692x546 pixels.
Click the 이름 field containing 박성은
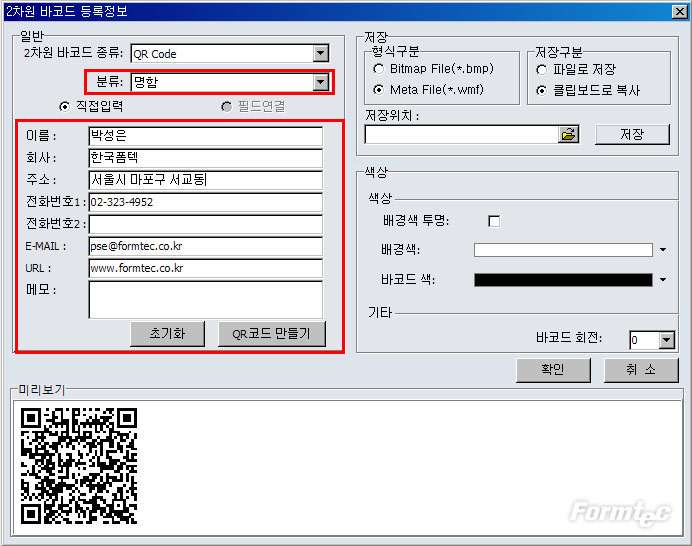click(206, 136)
